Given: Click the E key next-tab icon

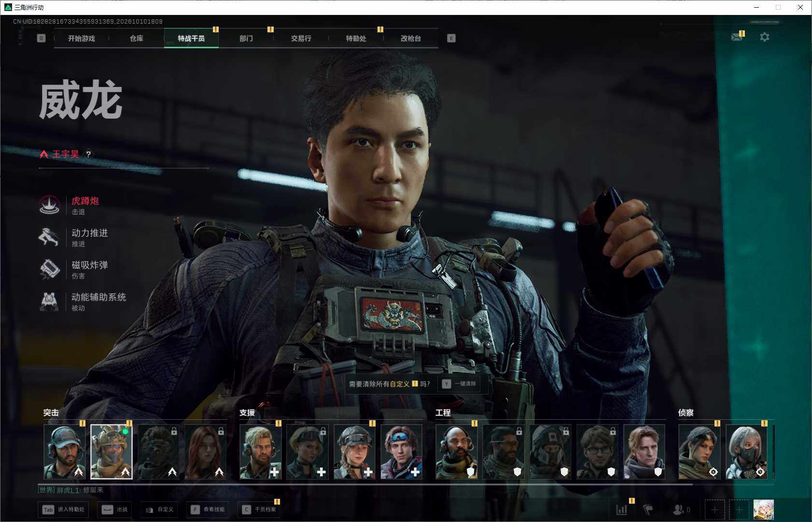Looking at the screenshot, I should [x=451, y=38].
